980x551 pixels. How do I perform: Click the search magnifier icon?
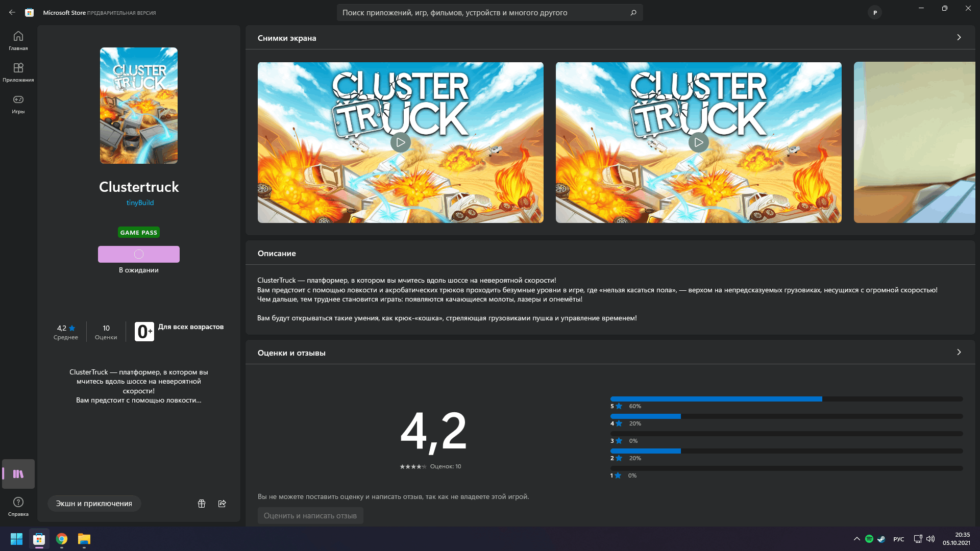point(633,13)
